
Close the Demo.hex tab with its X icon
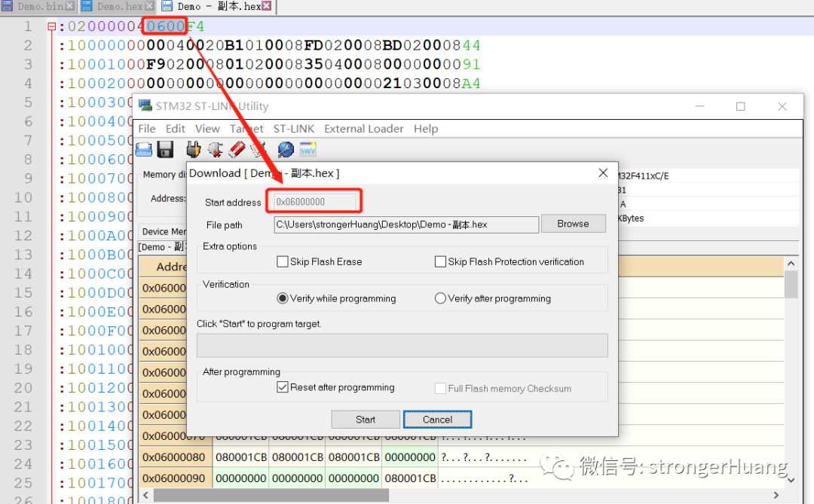coord(149,6)
